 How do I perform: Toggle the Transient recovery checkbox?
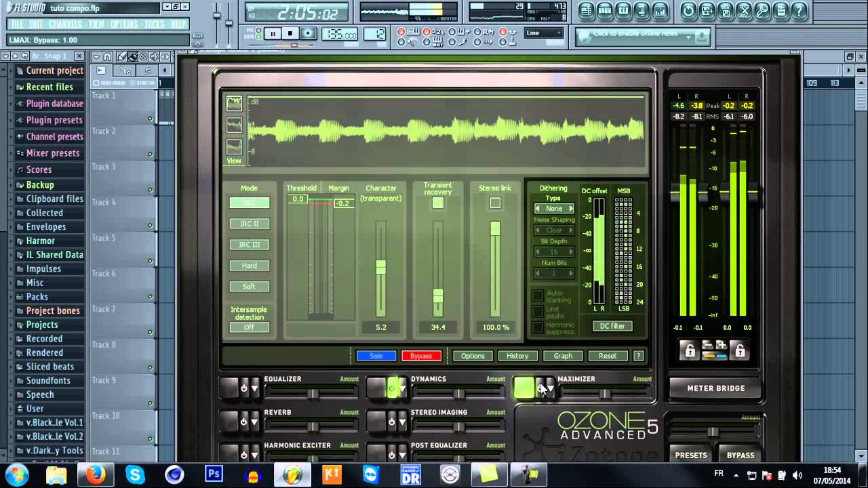[x=438, y=203]
